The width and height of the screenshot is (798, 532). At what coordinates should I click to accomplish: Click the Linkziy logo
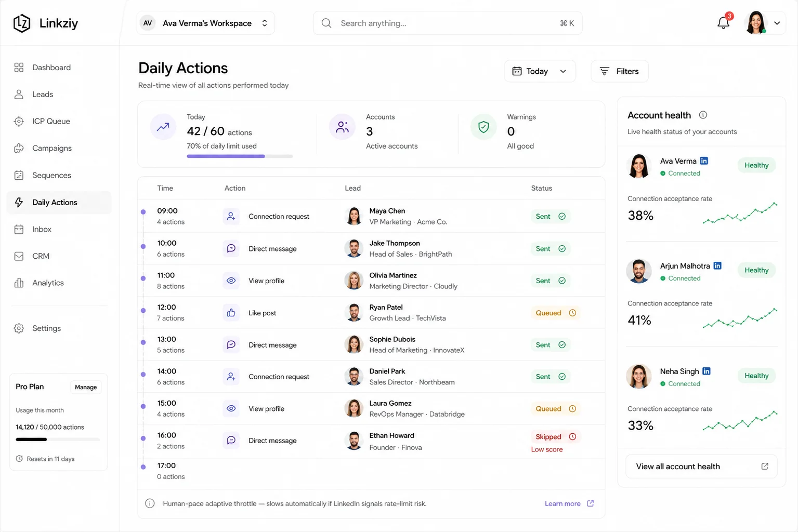point(45,23)
